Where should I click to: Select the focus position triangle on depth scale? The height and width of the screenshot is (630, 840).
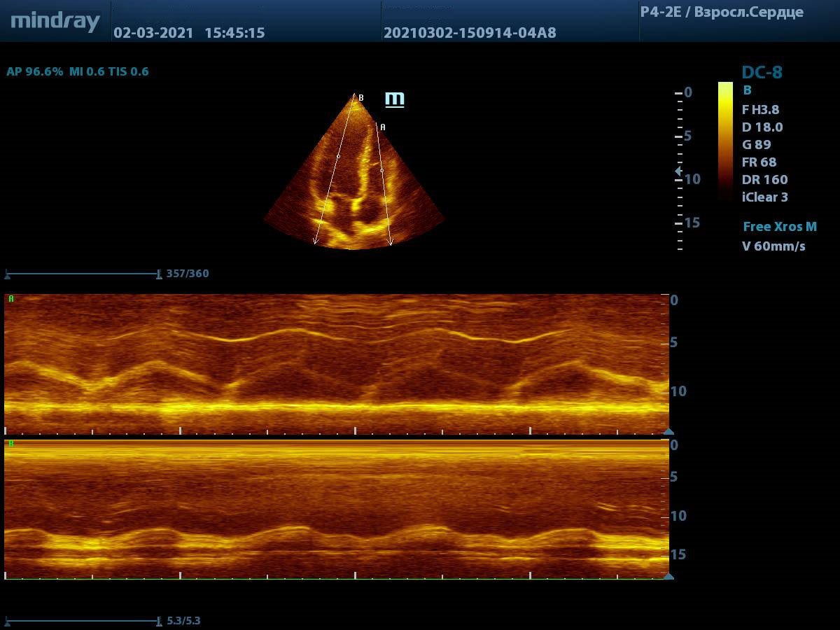pos(678,171)
